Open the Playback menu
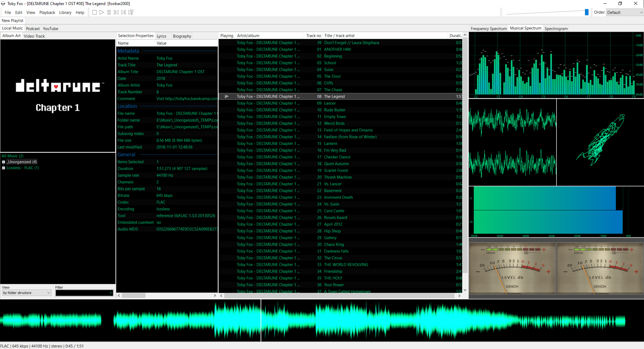Image resolution: width=644 pixels, height=349 pixels. point(47,12)
